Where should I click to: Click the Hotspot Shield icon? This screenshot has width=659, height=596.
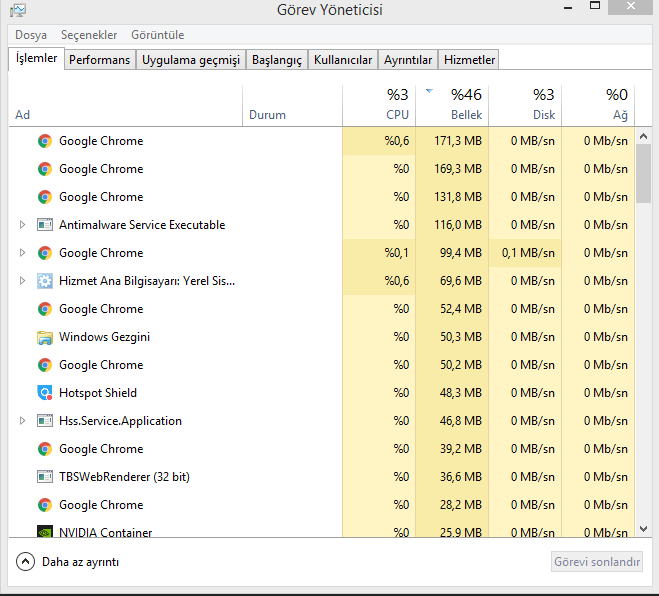pos(45,393)
